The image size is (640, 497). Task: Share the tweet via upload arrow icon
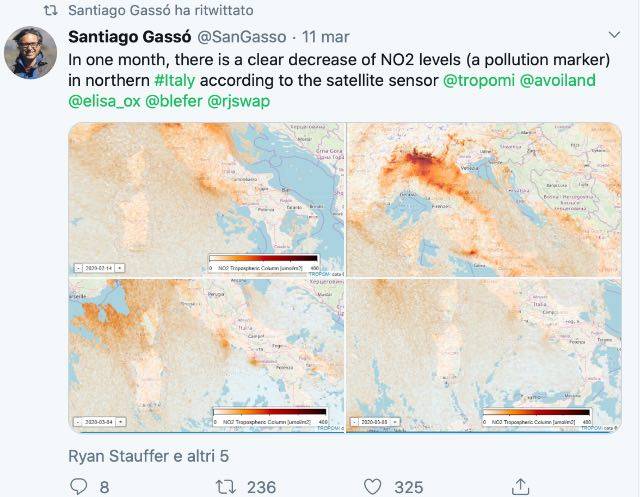520,486
